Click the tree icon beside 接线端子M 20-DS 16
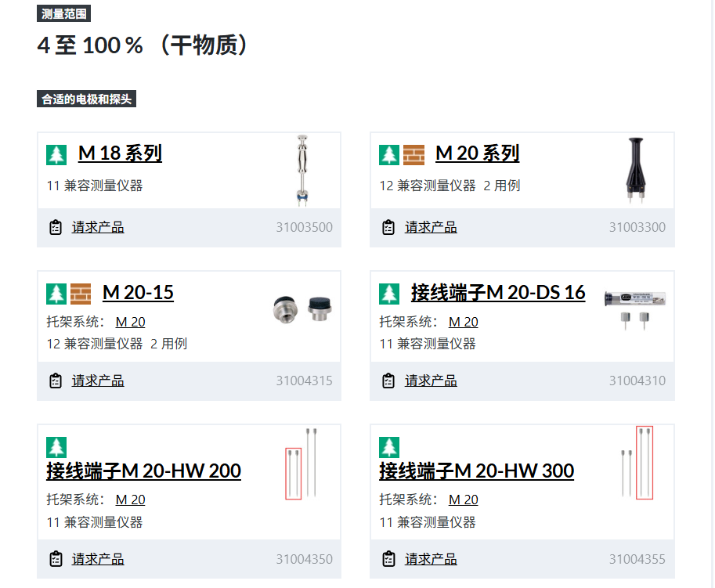Viewport: 715px width, 588px height. (x=389, y=294)
